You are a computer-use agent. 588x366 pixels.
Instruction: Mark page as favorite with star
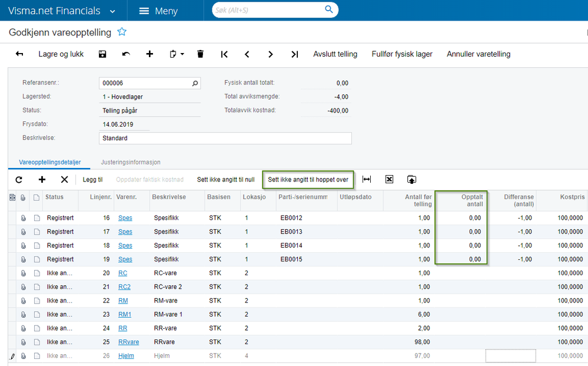[x=121, y=32]
